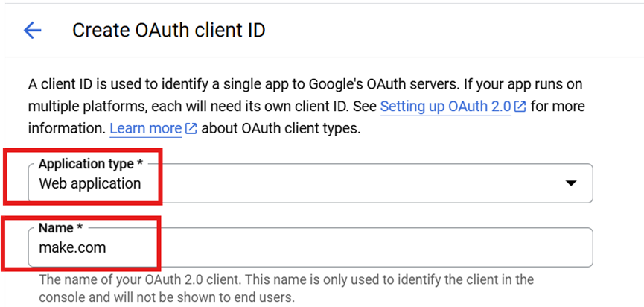Click the blank right side of Name field

[x=484, y=247]
